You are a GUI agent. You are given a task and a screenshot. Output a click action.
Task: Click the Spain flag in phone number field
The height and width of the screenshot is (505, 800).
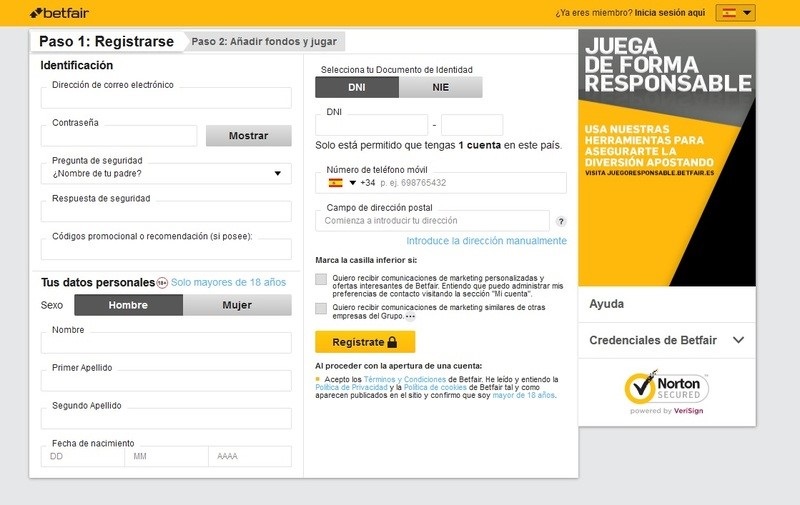click(335, 183)
